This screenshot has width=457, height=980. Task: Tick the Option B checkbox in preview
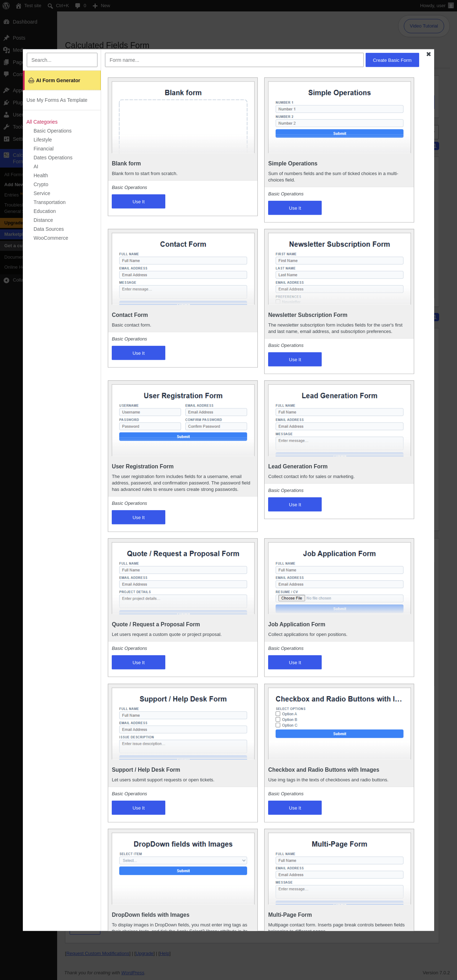click(x=278, y=720)
